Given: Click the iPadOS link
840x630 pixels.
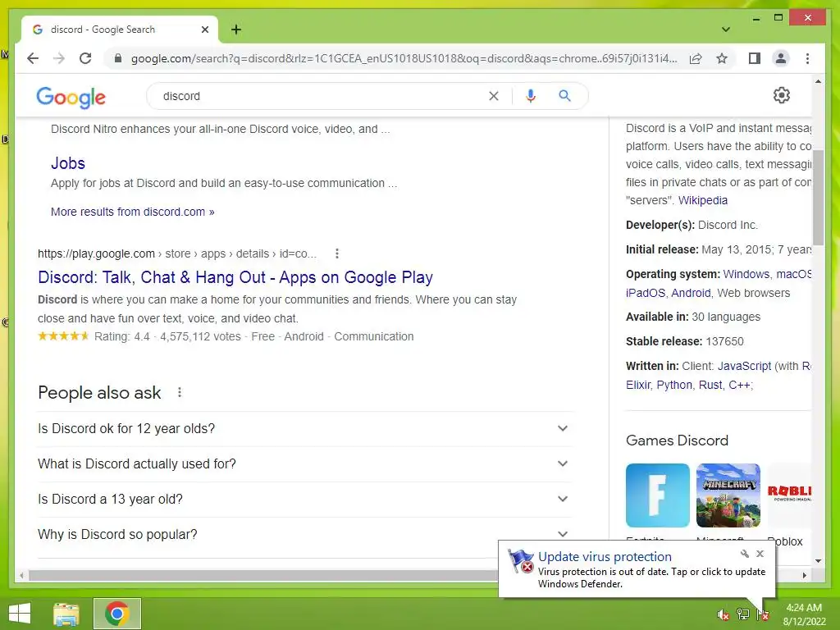Looking at the screenshot, I should pyautogui.click(x=646, y=293).
